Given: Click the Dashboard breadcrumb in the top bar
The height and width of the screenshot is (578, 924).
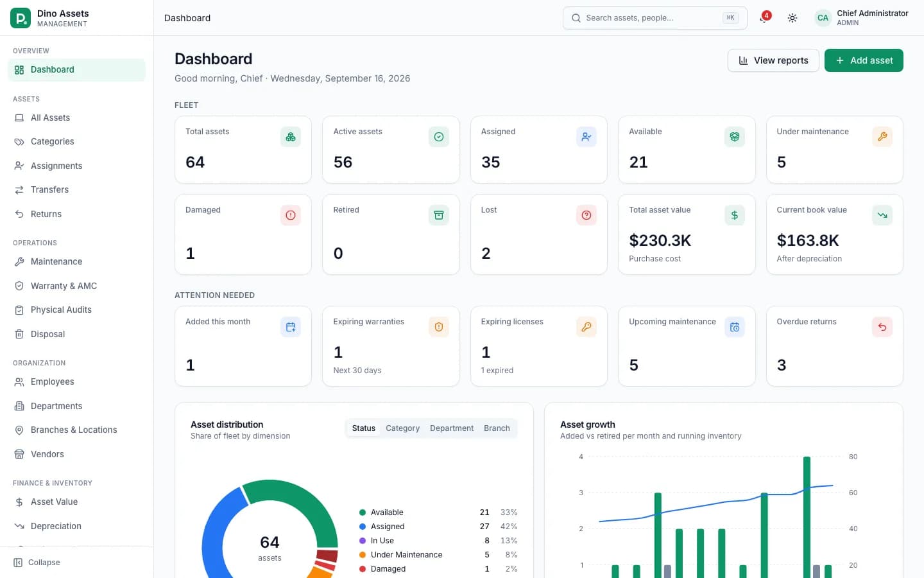Looking at the screenshot, I should click(x=187, y=18).
